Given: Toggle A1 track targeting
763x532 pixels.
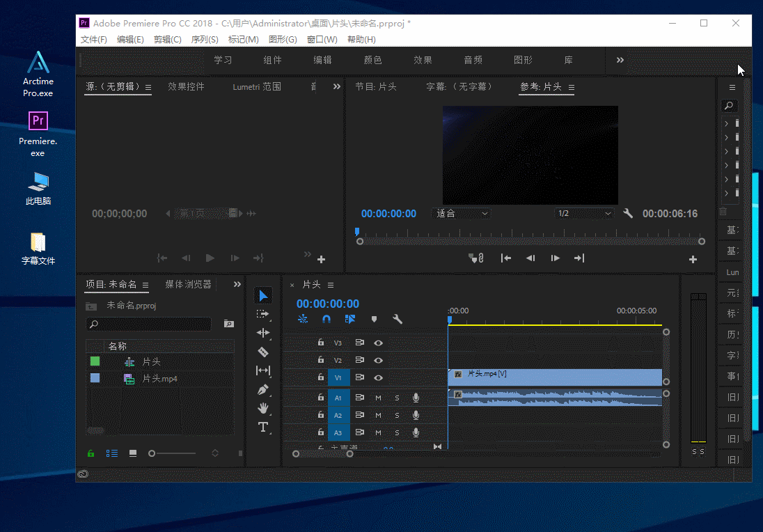Looking at the screenshot, I should (x=338, y=398).
